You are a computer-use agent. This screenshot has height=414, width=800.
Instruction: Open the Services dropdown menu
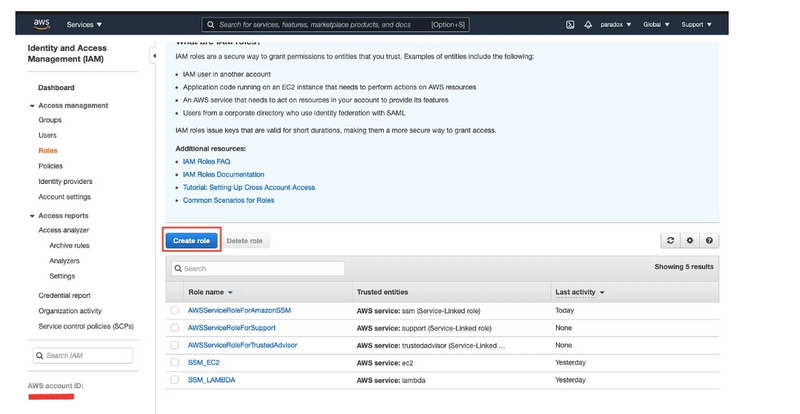coord(84,24)
